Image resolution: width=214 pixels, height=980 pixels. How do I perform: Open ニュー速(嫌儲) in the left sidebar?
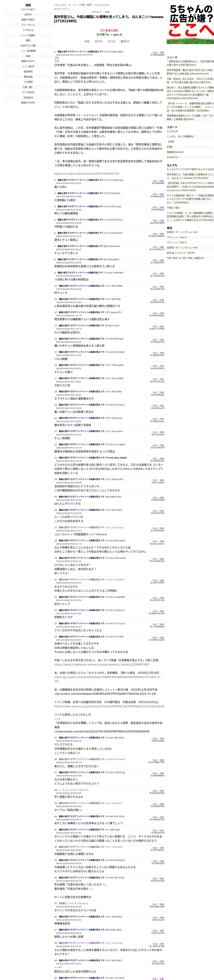pos(28,51)
